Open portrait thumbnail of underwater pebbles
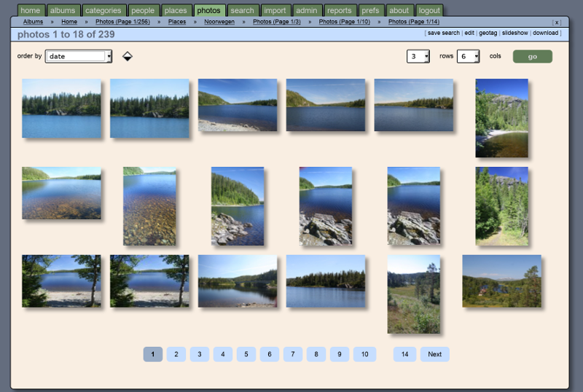Image resolution: width=583 pixels, height=392 pixels. (x=149, y=206)
